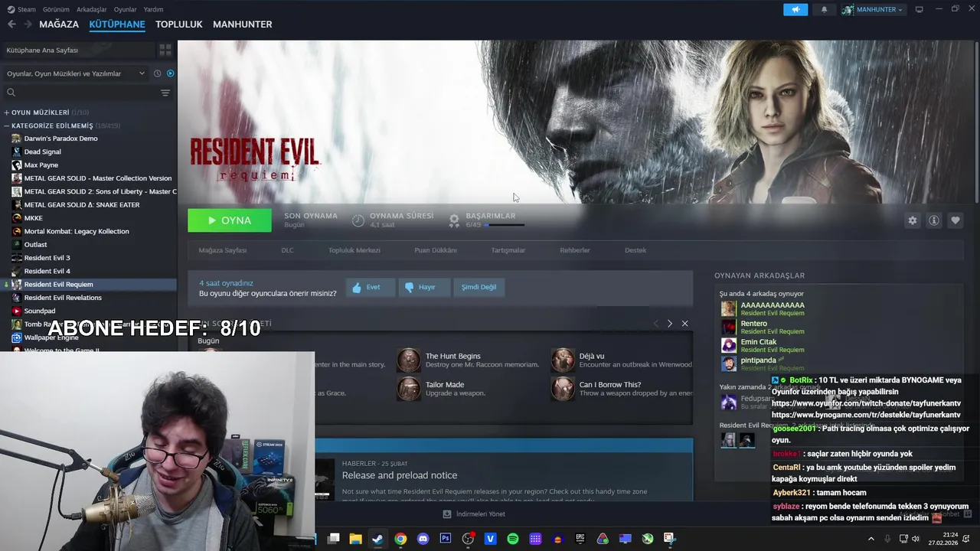Open Steam announcements megaphone button
Viewport: 980px width, 551px height.
tap(795, 9)
